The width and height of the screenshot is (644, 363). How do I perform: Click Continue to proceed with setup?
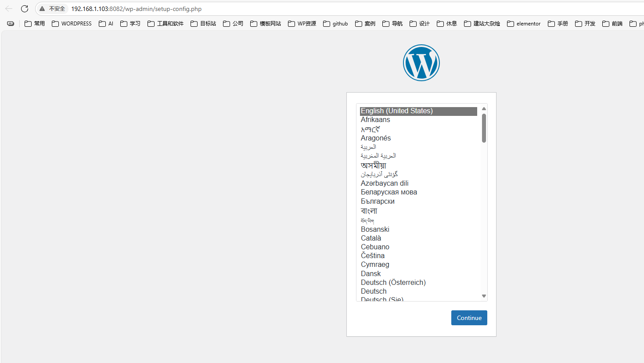point(469,318)
